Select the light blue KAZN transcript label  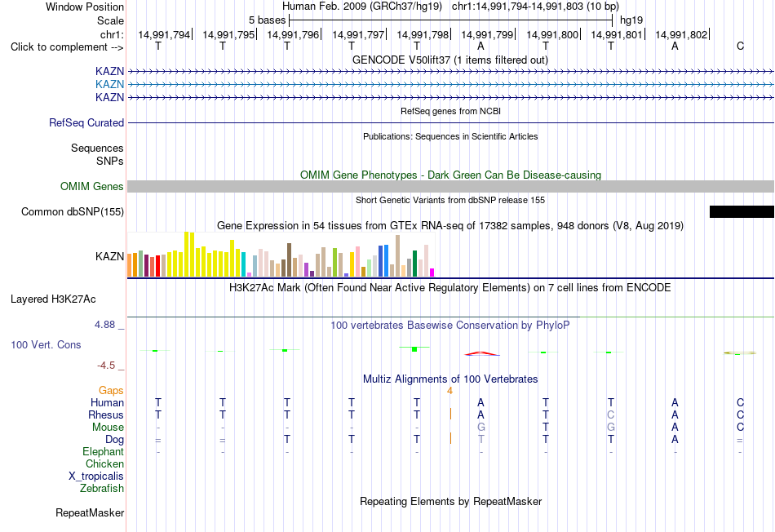pos(109,84)
